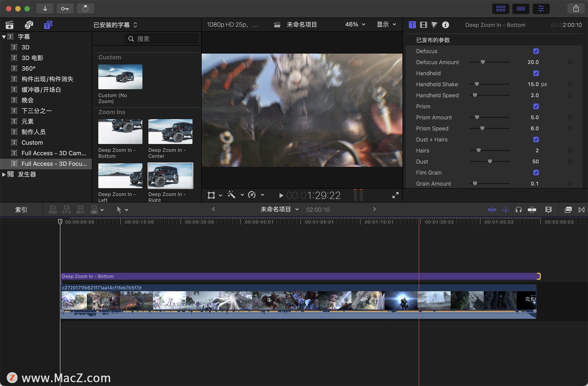Viewport: 588px width, 386px height.
Task: Adjust the Prism Speed slider
Action: pyautogui.click(x=482, y=128)
